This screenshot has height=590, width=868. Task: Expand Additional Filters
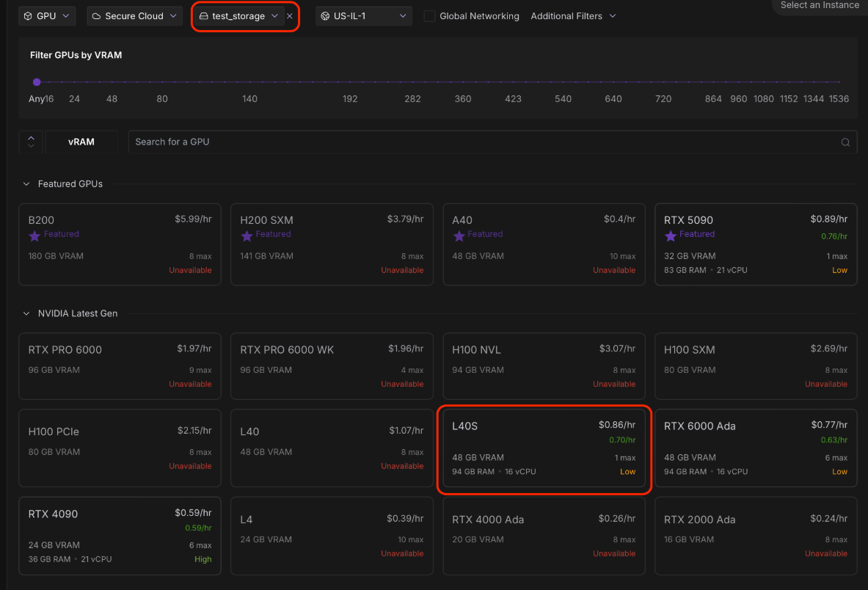[573, 16]
